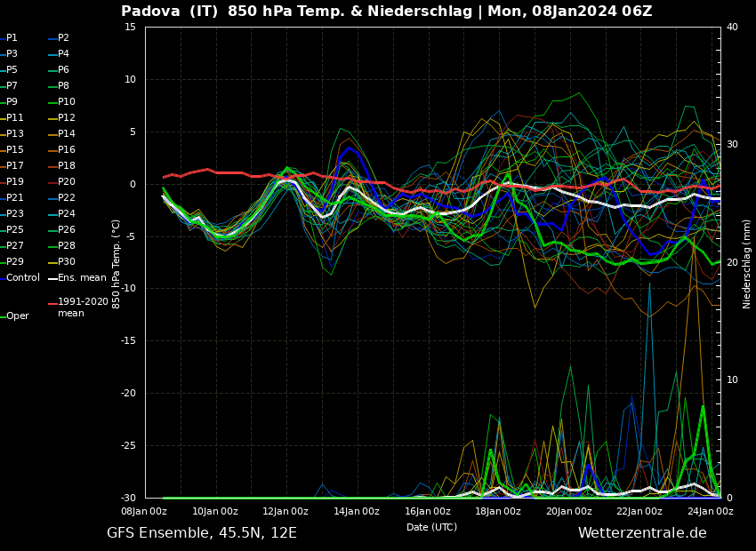Click the '-5' temperature tick label
Screen dimensions: 756x551
pos(131,236)
